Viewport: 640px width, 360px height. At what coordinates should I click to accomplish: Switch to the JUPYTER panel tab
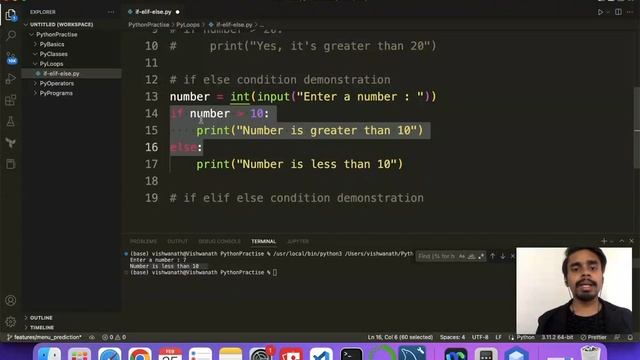pos(298,242)
